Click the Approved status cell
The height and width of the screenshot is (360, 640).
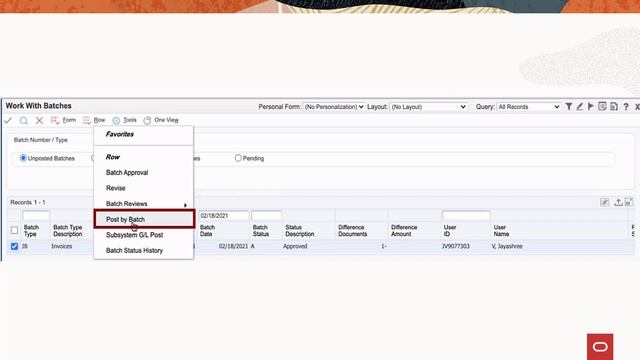coord(295,247)
